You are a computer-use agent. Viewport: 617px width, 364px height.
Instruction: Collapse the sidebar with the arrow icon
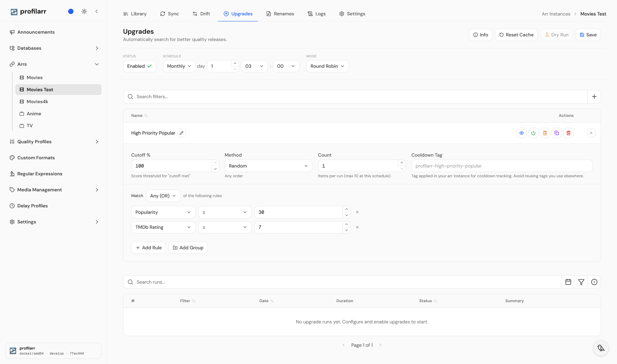(x=97, y=11)
